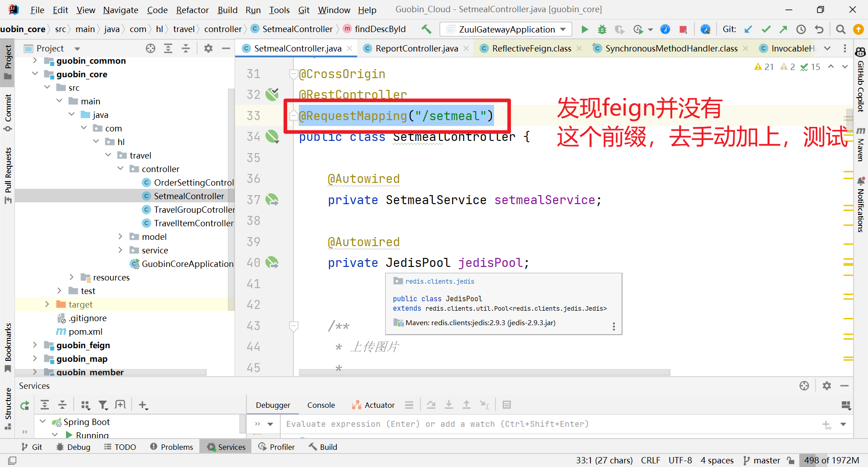
Task: Expand the guobin_feign module folder
Action: pos(35,345)
